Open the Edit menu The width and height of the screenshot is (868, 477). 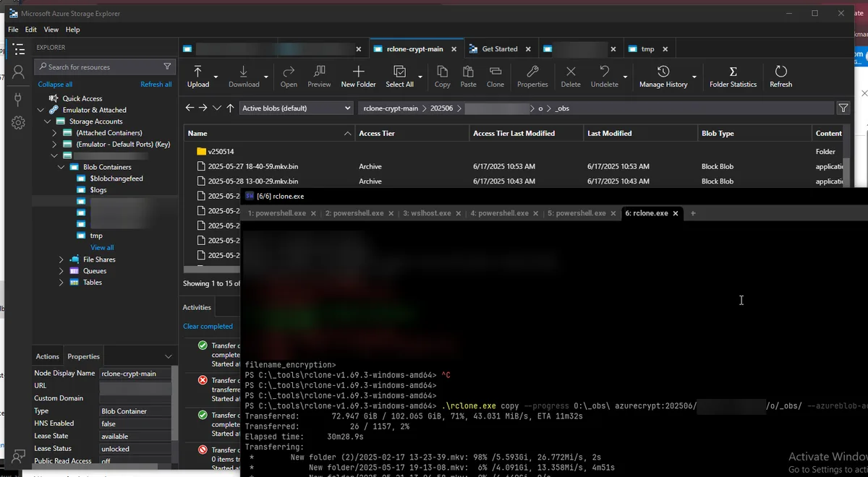pos(30,30)
